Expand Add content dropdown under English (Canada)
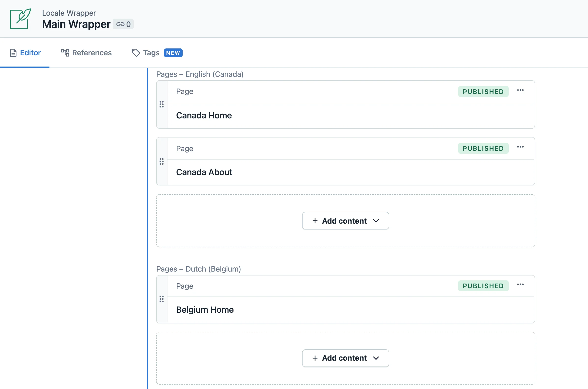Image resolution: width=588 pixels, height=389 pixels. click(x=345, y=220)
